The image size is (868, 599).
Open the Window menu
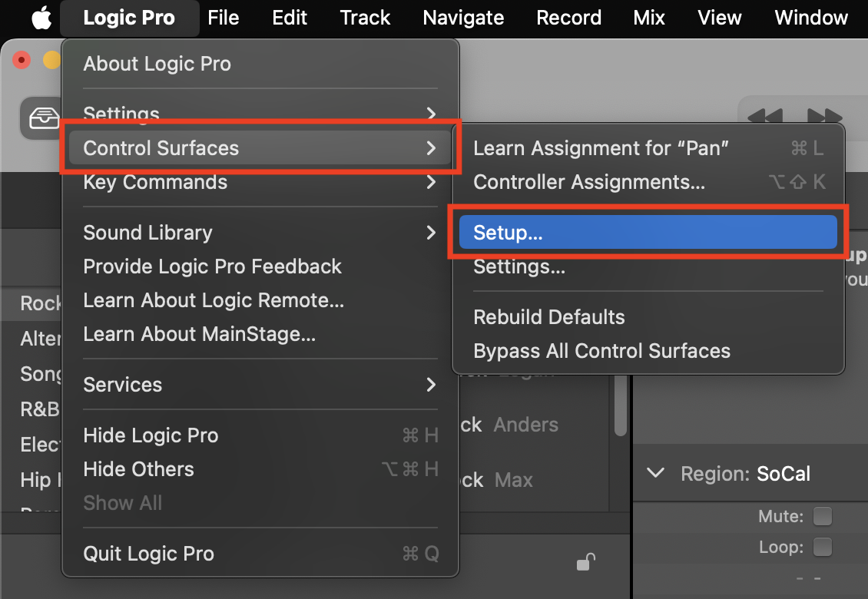click(x=811, y=18)
